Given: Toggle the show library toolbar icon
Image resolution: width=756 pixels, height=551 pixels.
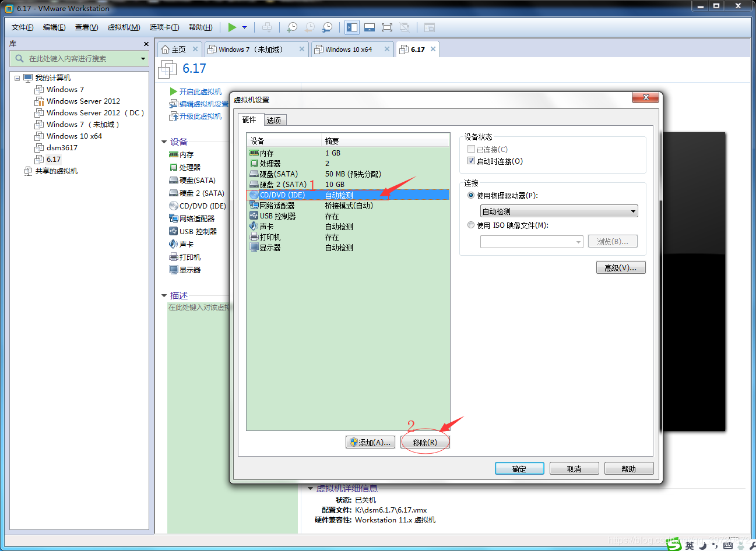Looking at the screenshot, I should (352, 27).
